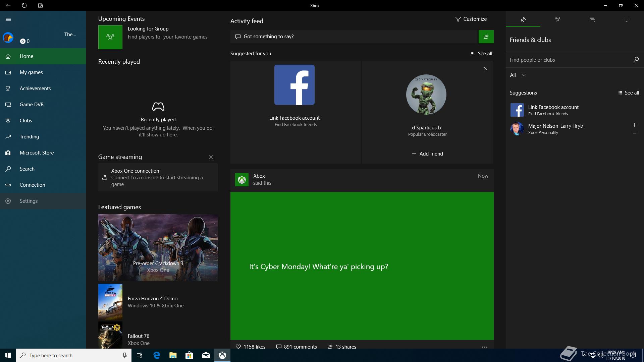Image resolution: width=644 pixels, height=362 pixels.
Task: Click xl Sparticus lx avatar
Action: click(426, 95)
